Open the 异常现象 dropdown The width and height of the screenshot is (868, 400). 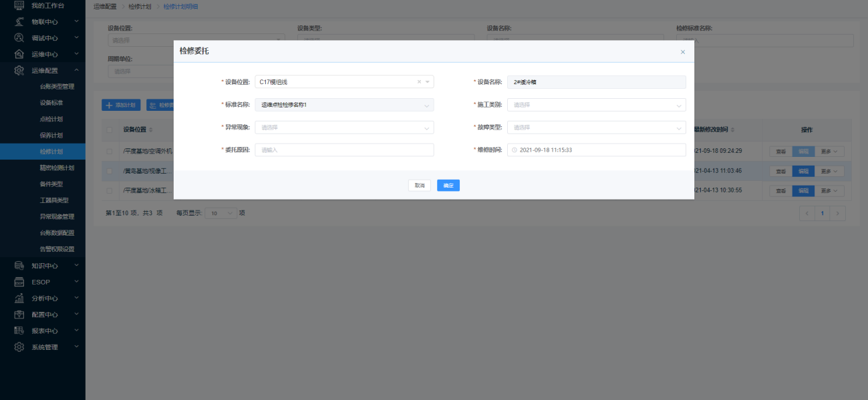coord(344,128)
